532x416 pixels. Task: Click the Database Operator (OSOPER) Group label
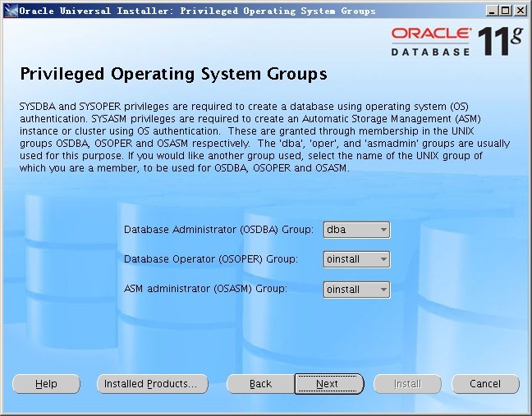pyautogui.click(x=210, y=259)
